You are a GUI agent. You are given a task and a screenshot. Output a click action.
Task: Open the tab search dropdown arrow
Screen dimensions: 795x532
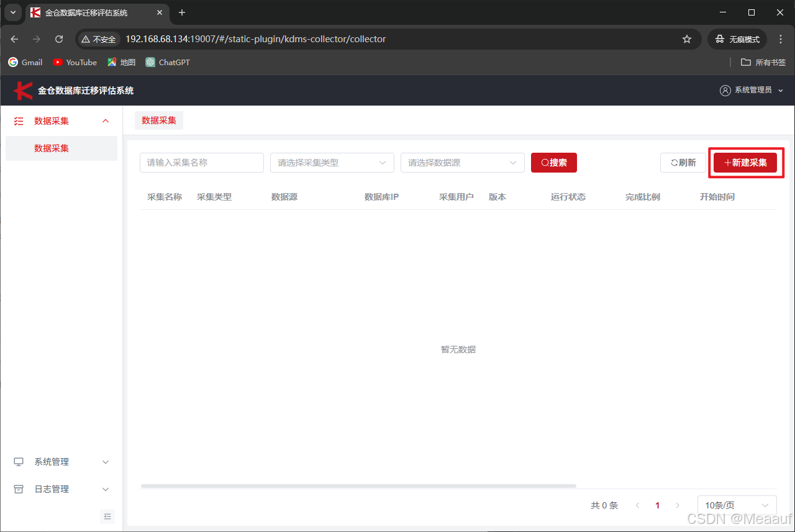coord(13,12)
